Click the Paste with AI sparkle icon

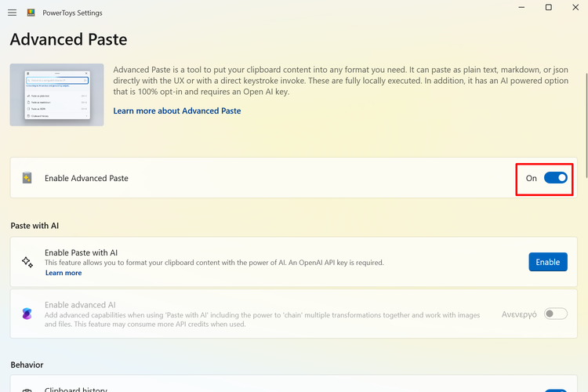click(27, 262)
